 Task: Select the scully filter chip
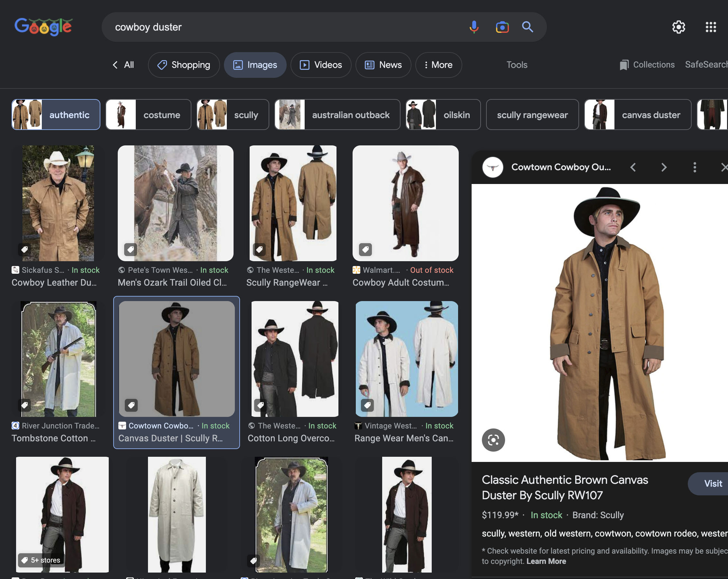click(233, 115)
